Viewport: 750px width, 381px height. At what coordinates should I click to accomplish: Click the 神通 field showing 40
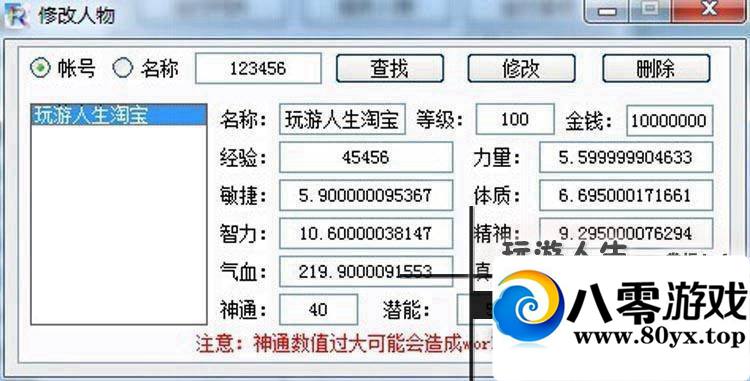(x=319, y=310)
